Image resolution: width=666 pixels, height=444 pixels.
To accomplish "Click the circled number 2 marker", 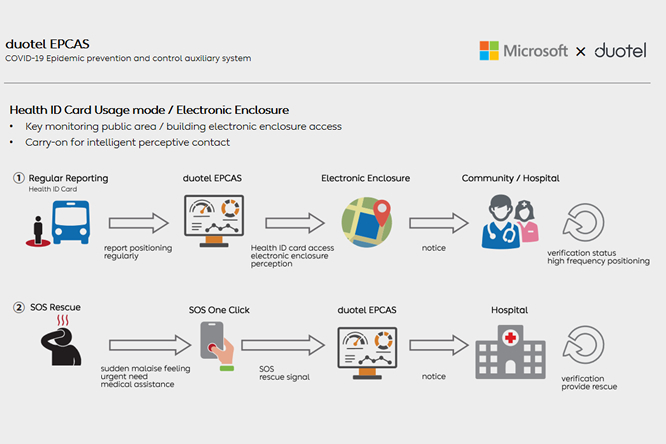I will (18, 307).
